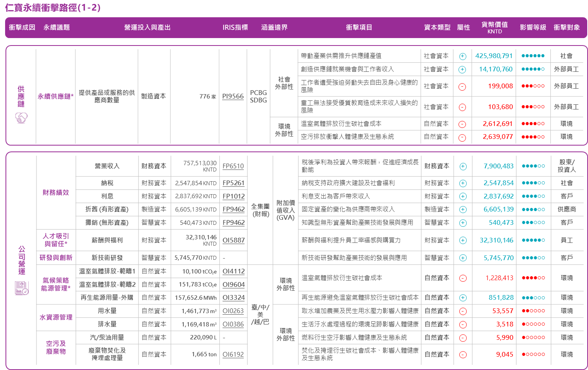The image size is (588, 370).
Task: Click the impact dots in the 425,980,791 row
Action: [533, 56]
